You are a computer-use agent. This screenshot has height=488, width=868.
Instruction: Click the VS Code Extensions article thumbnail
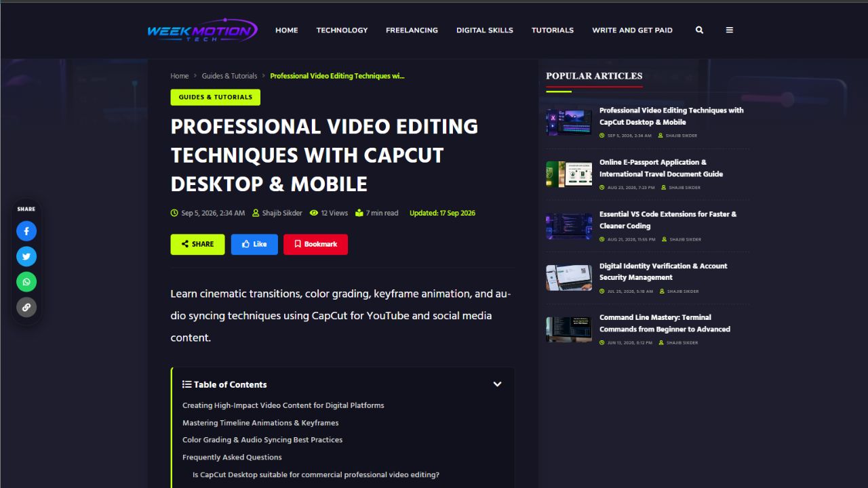coord(569,226)
